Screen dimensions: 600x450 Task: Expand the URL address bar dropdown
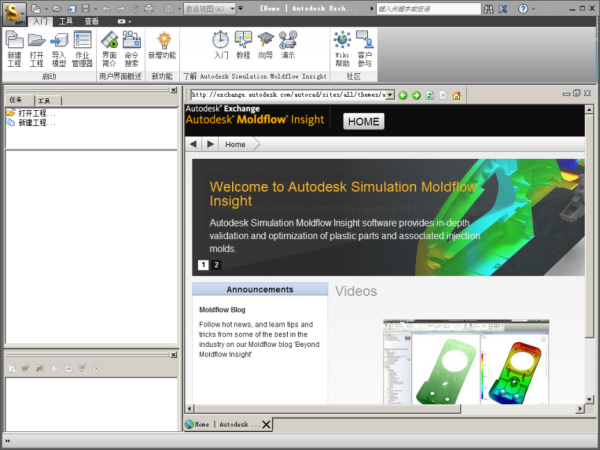[390, 95]
